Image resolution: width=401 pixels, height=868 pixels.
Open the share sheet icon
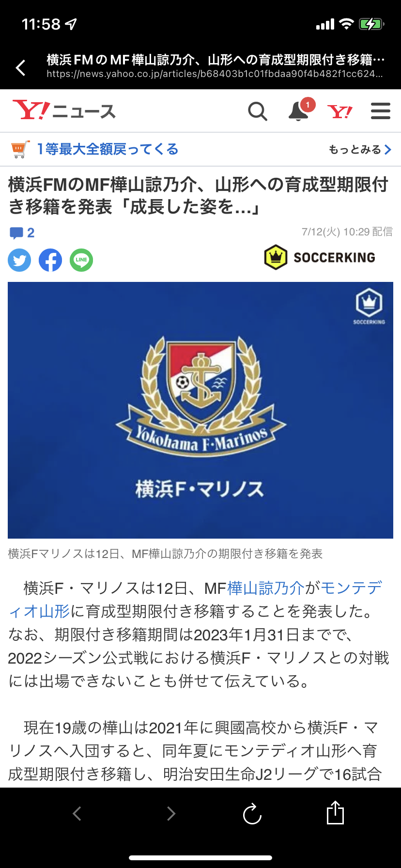click(x=335, y=812)
